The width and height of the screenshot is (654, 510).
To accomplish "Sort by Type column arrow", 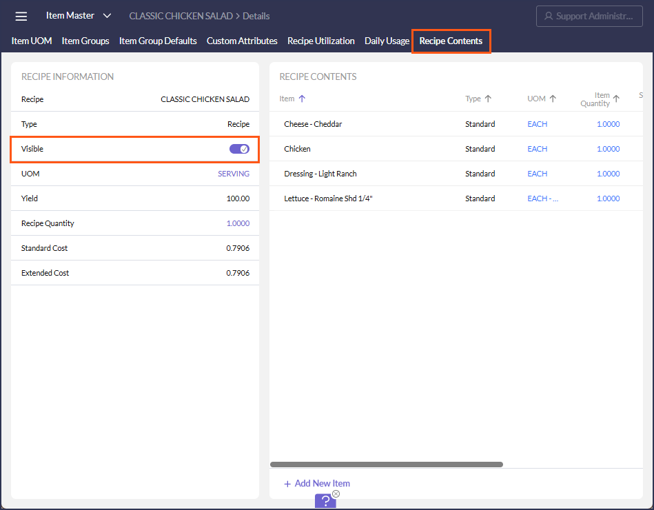I will (x=488, y=99).
